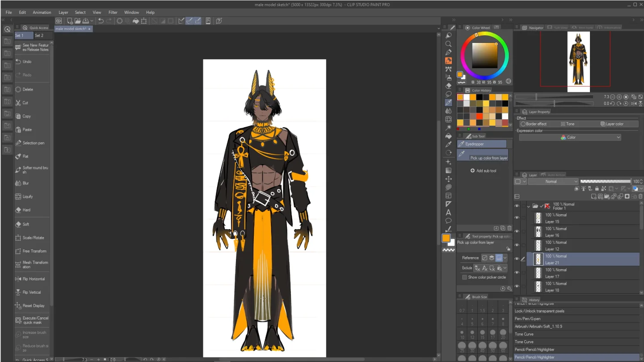Viewport: 644px width, 362px height.
Task: Click Liquify in Quick Access
Action: (x=32, y=196)
